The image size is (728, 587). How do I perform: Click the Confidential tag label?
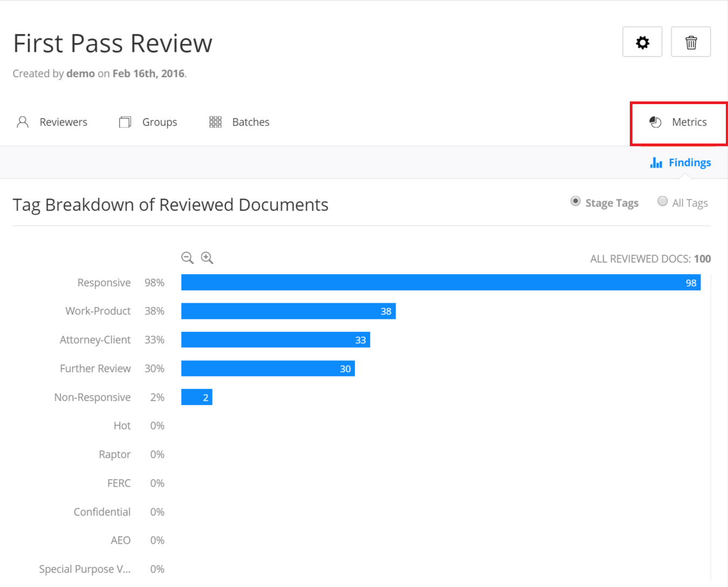coord(103,511)
